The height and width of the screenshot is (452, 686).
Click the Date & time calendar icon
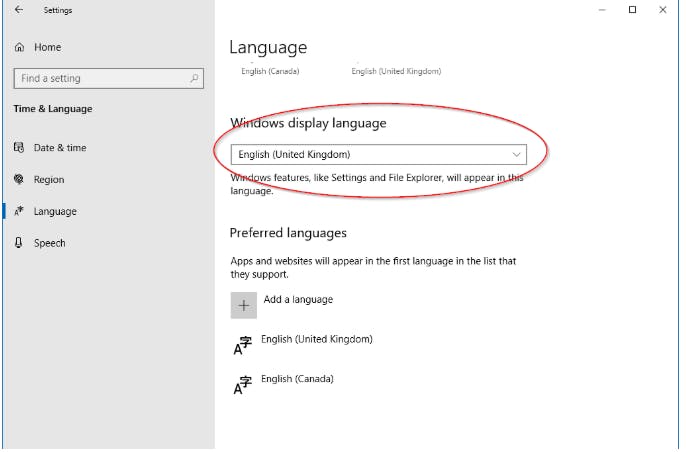coord(19,148)
